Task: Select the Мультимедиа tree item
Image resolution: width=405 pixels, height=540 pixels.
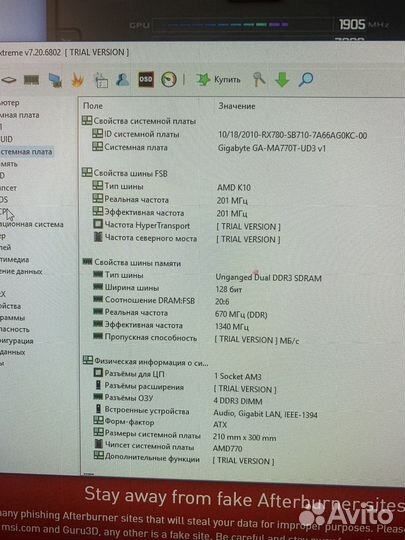Action: pyautogui.click(x=14, y=259)
